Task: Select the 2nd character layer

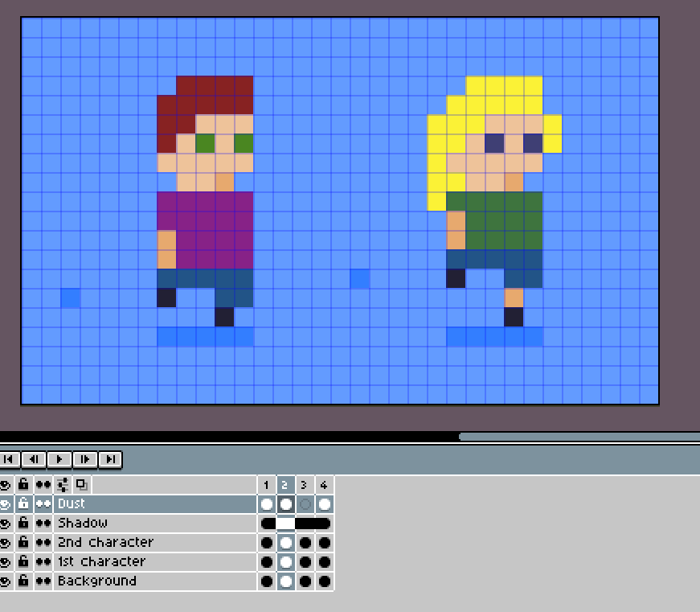Action: [x=155, y=542]
